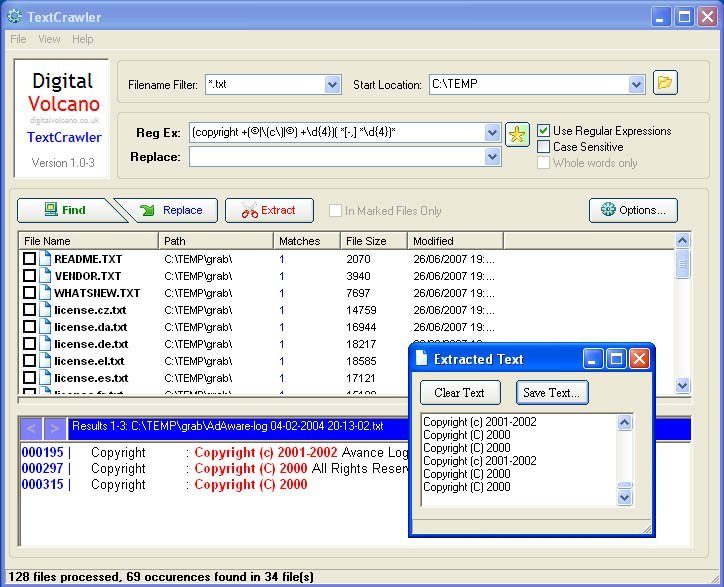Click extracted text scroll up arrow
This screenshot has height=587, width=724.
[x=625, y=422]
